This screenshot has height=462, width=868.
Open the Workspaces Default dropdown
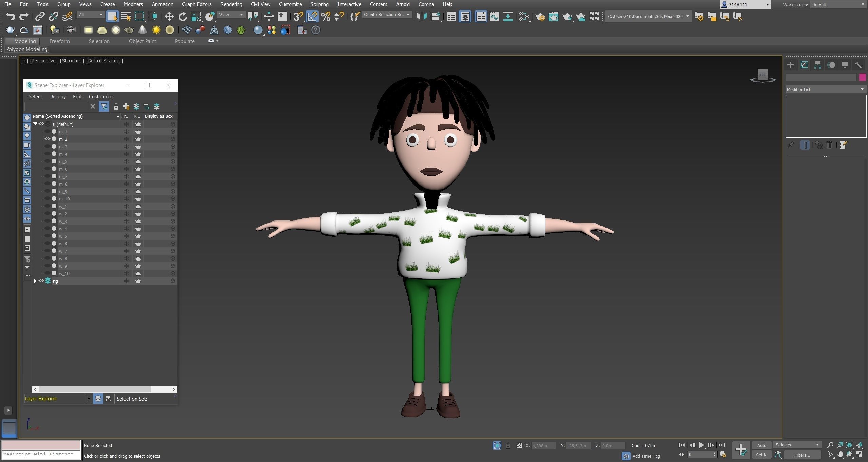coord(838,4)
